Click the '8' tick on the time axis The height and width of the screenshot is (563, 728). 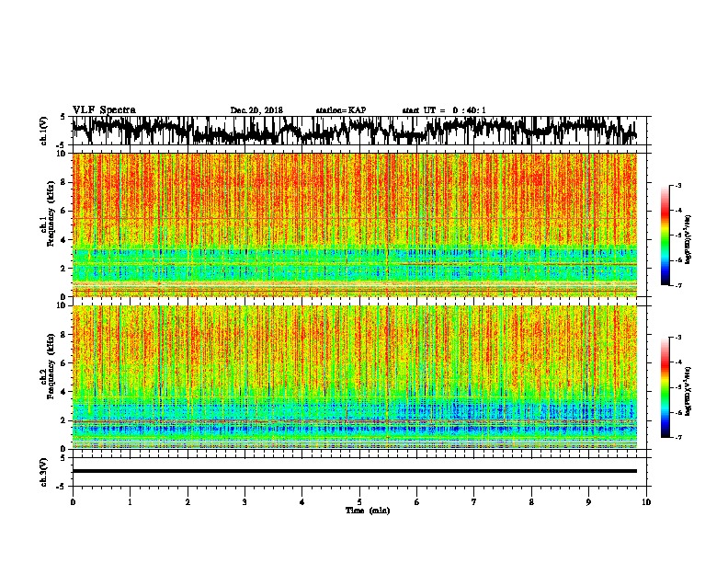tap(531, 501)
